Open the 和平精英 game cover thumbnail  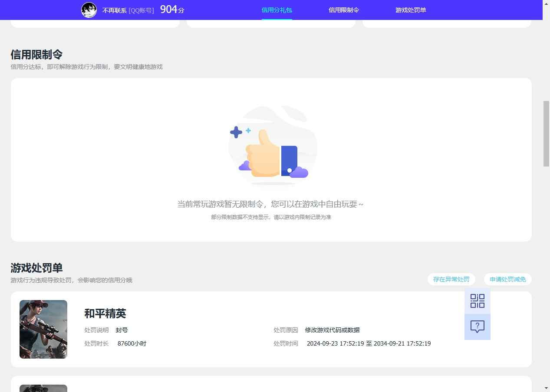point(43,329)
